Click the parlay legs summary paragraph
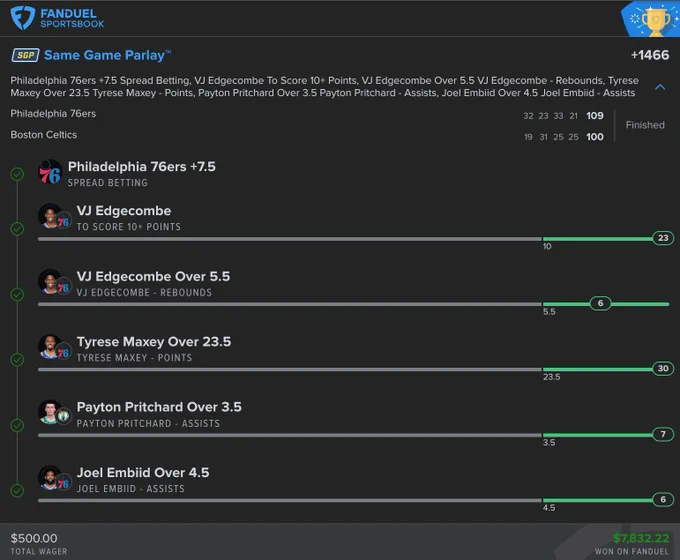Viewport: 680px width, 560px height. (x=324, y=87)
